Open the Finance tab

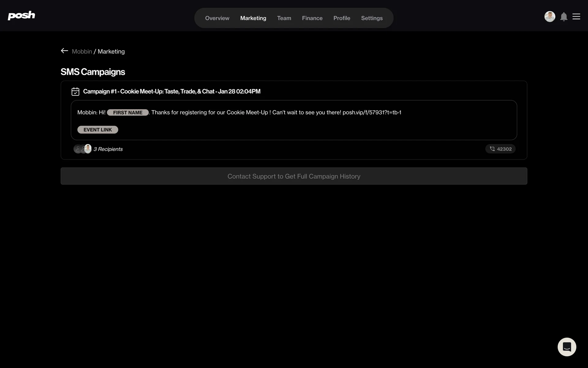click(312, 18)
